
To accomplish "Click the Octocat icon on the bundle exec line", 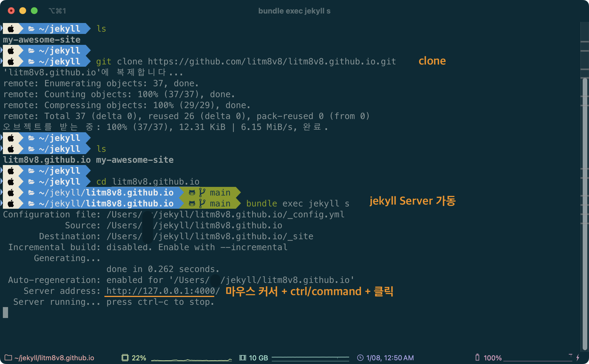I will pos(192,204).
